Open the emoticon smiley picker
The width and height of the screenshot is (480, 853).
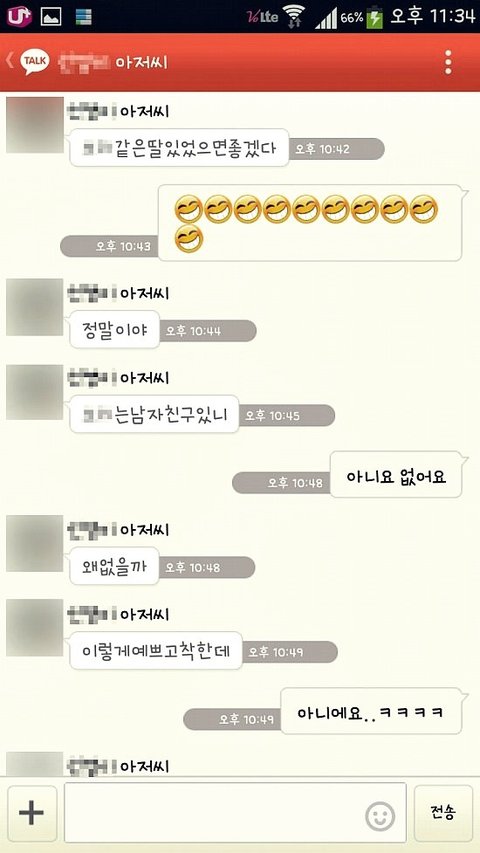tap(380, 816)
